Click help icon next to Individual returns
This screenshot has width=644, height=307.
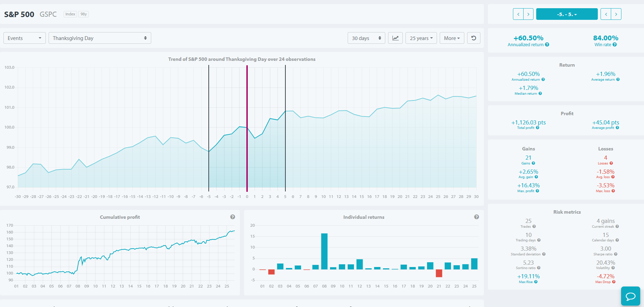coord(477,217)
